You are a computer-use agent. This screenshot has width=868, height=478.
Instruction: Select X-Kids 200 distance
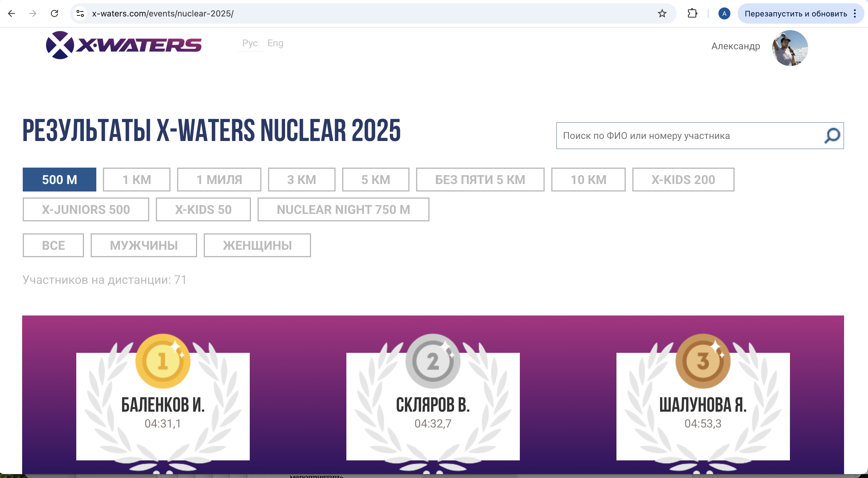pyautogui.click(x=683, y=180)
